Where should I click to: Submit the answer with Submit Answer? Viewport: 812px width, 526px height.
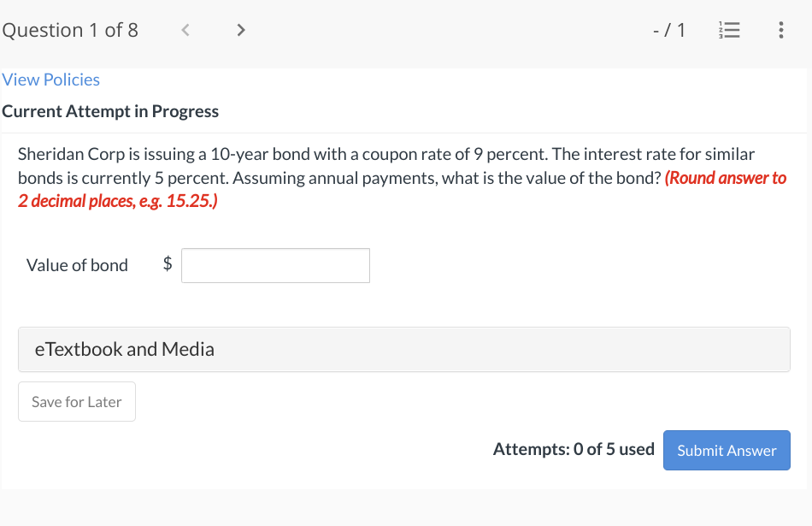point(726,450)
